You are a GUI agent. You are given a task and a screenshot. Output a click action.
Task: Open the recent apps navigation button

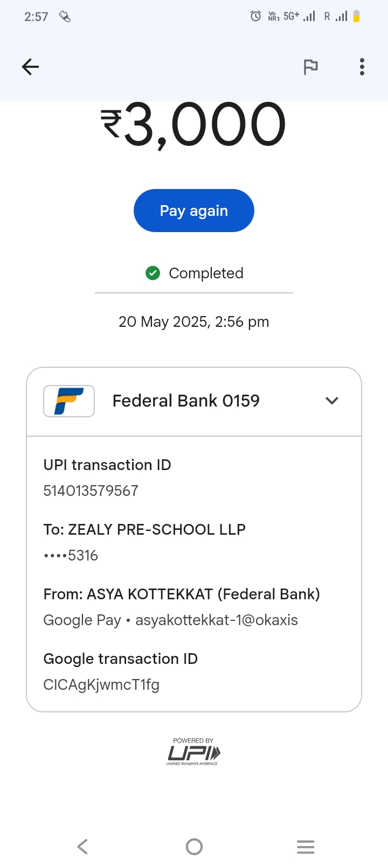[306, 847]
